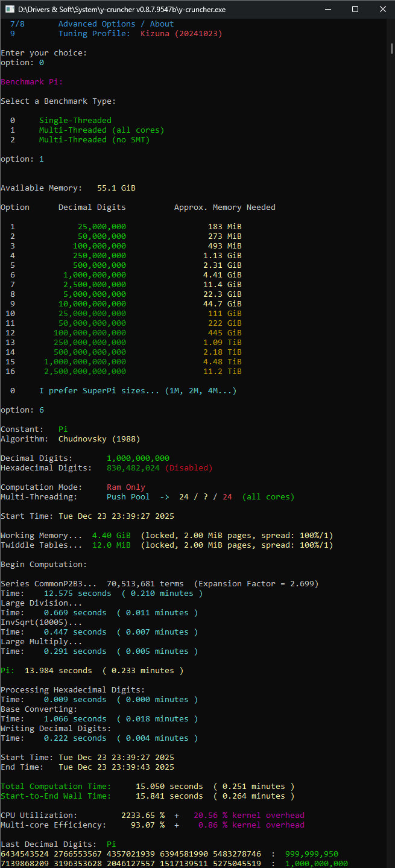This screenshot has height=868, width=395.
Task: Click the '12.575 seconds' time value
Action: [x=77, y=594]
